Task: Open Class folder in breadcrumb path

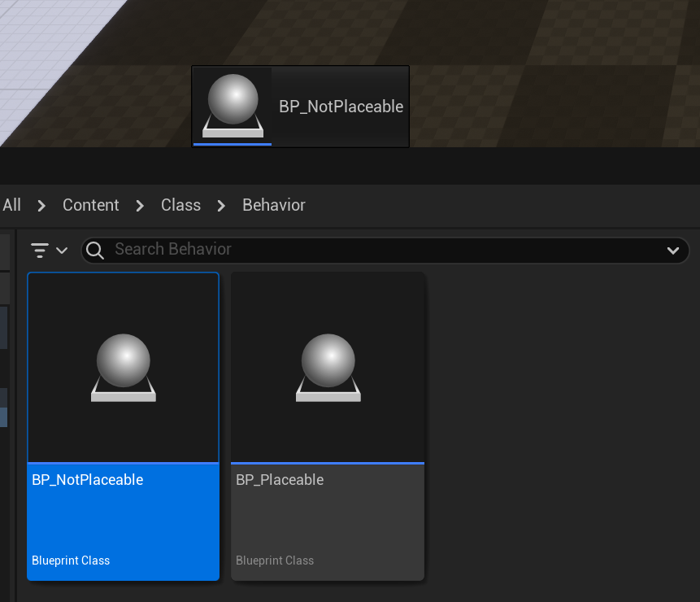Action: point(180,205)
